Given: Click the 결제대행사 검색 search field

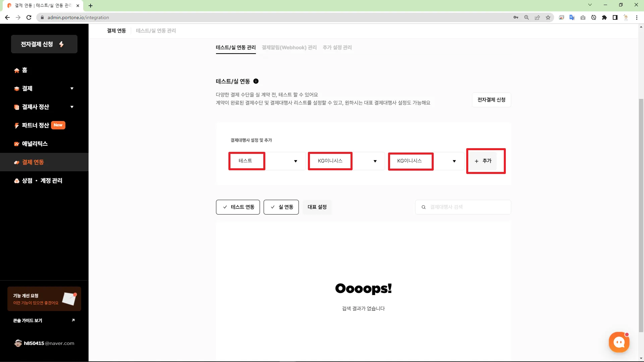Looking at the screenshot, I should click(466, 207).
